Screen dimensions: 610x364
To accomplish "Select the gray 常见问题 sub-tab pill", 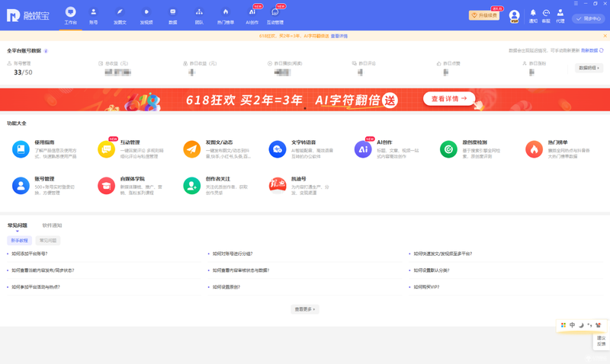I will (48, 241).
